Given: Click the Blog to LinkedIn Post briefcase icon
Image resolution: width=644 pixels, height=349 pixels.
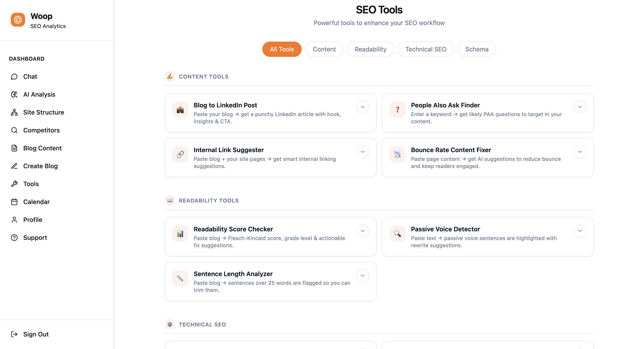Looking at the screenshot, I should (x=180, y=109).
